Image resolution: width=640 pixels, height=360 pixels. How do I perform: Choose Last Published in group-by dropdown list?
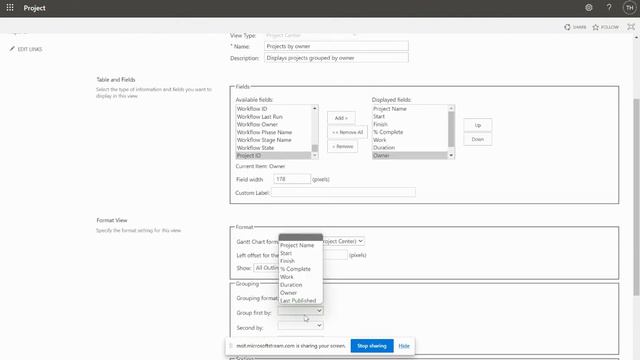pos(301,300)
